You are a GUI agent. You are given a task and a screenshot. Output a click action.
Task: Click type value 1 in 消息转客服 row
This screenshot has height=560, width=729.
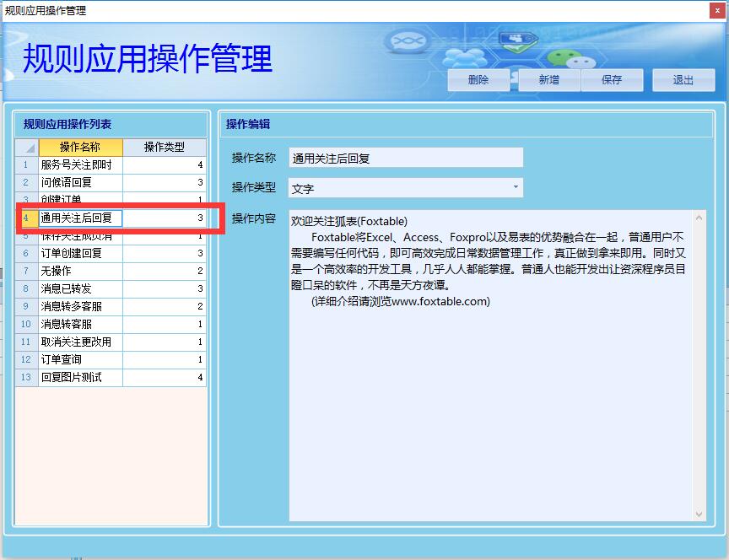point(165,324)
